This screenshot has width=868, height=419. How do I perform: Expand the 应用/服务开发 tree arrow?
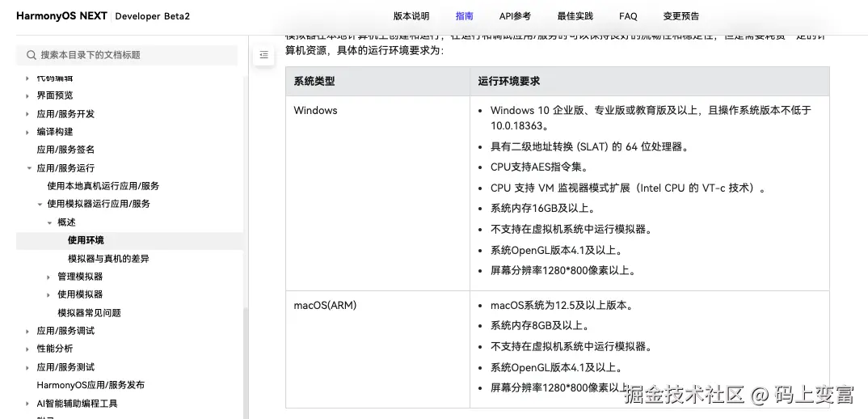click(x=27, y=114)
